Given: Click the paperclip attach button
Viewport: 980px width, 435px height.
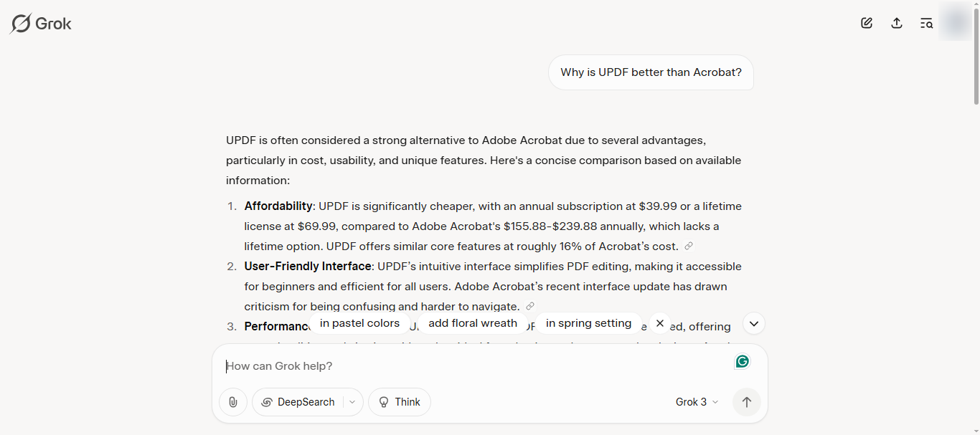Looking at the screenshot, I should coord(233,402).
